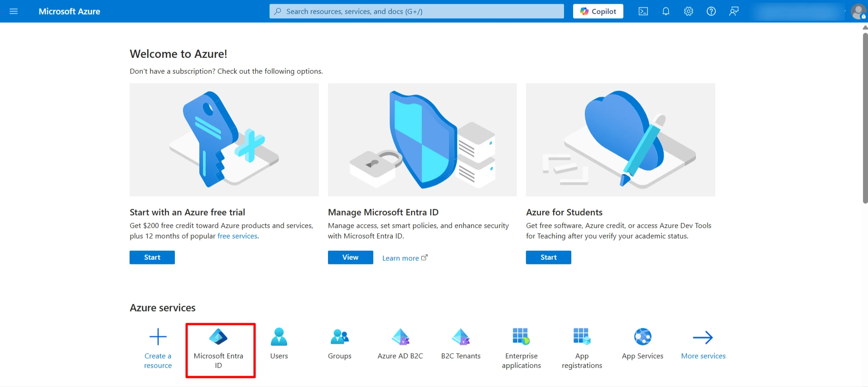Open Enterprise applications service icon
The image size is (868, 387).
[x=521, y=337]
